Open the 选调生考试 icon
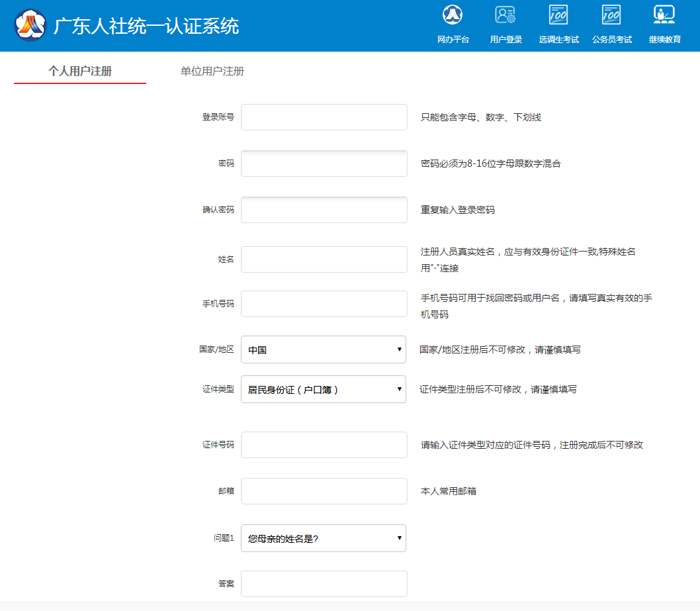Viewport: 700px width, 611px height. [558, 15]
